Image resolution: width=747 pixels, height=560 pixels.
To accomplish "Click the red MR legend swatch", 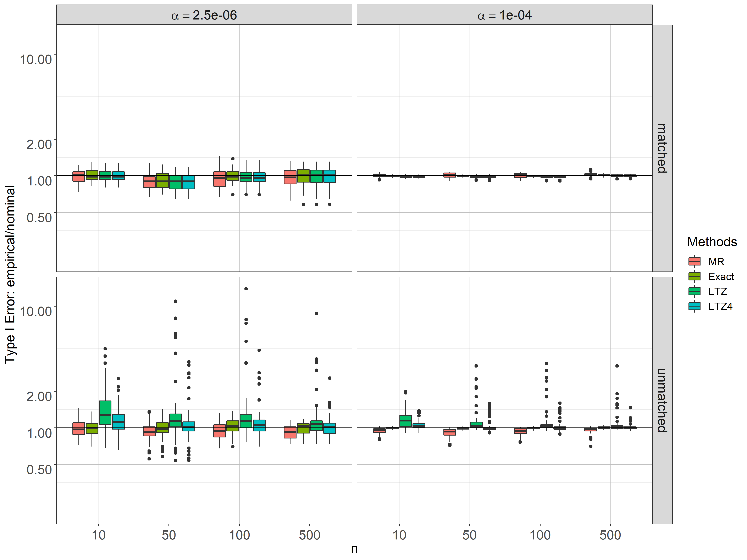I will tap(694, 262).
